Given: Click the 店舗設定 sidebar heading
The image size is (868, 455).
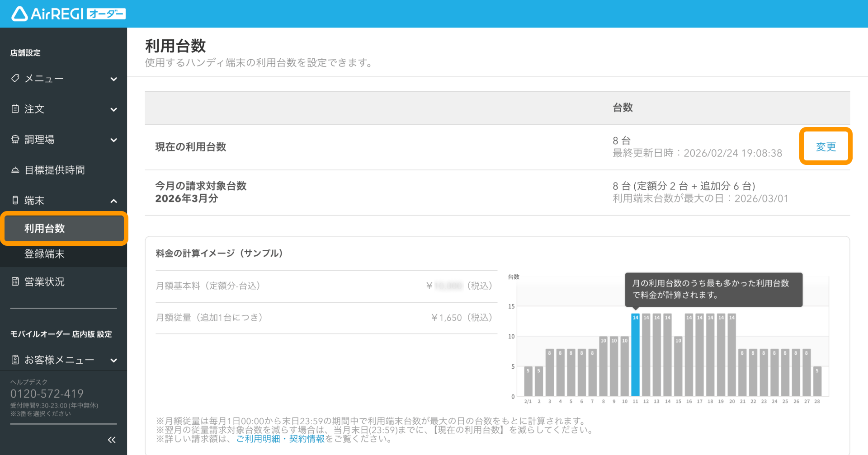Looking at the screenshot, I should click(x=25, y=52).
